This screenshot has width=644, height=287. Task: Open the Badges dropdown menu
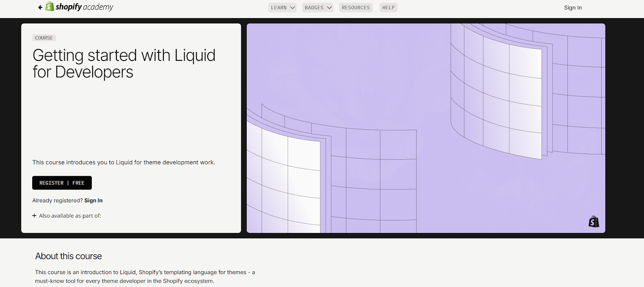[318, 8]
